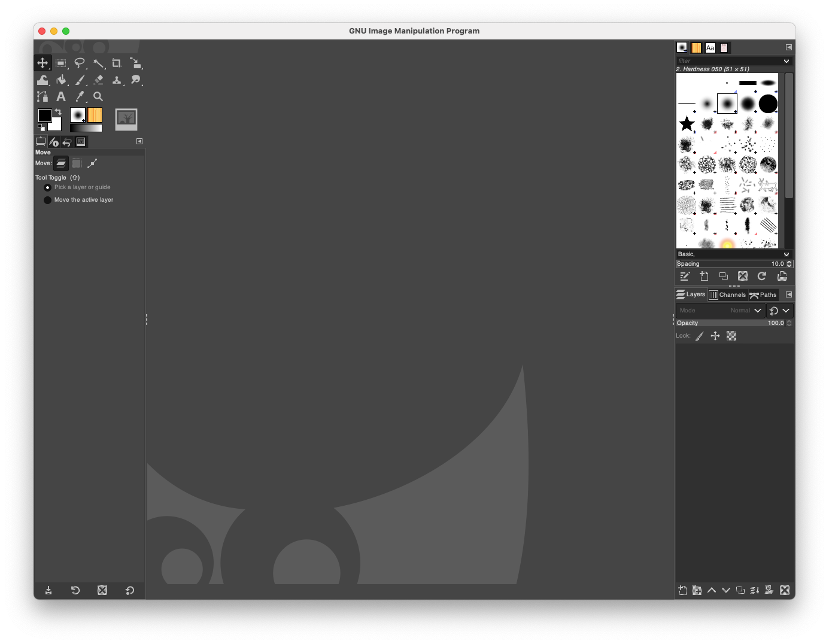The width and height of the screenshot is (829, 644).
Task: Open brush as image
Action: 782,276
